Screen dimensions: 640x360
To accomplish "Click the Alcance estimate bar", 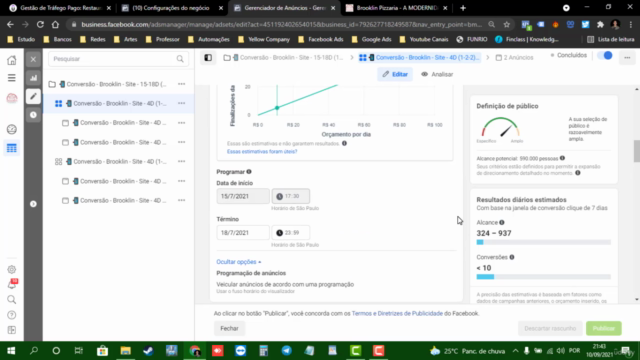I will (x=544, y=242).
